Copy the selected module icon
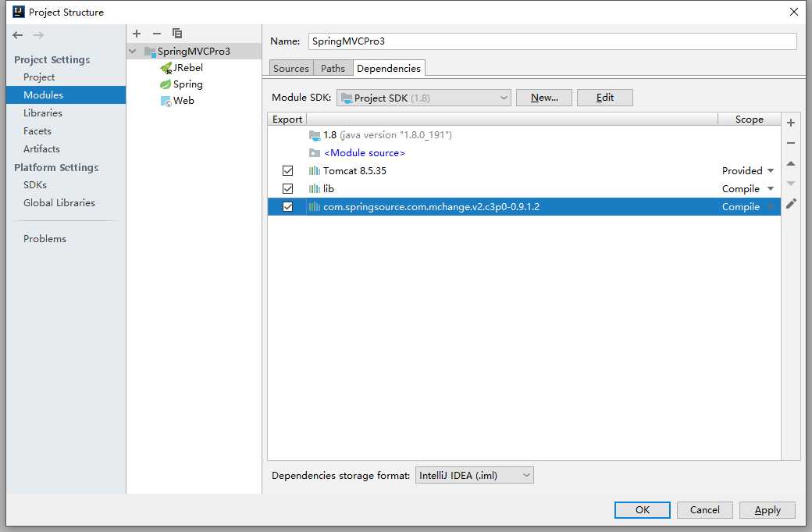The width and height of the screenshot is (812, 532). pyautogui.click(x=177, y=34)
